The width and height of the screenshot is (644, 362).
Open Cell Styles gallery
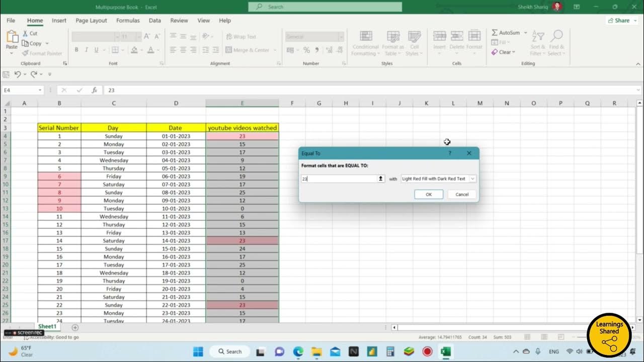pos(414,43)
